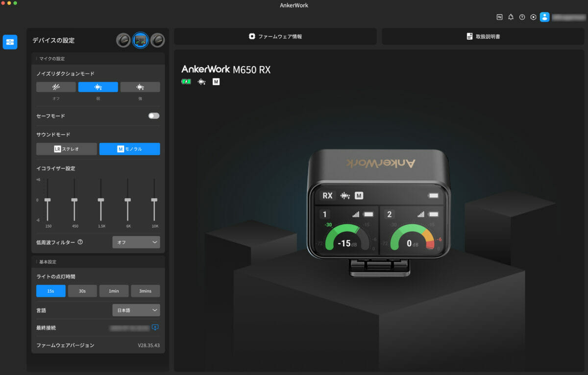The height and width of the screenshot is (375, 588).
Task: Click the receiver device image
Action: point(378,212)
